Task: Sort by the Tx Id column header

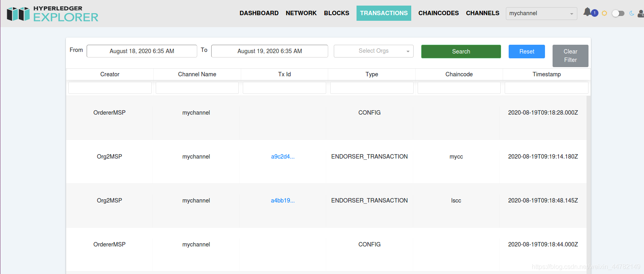Action: coord(284,74)
